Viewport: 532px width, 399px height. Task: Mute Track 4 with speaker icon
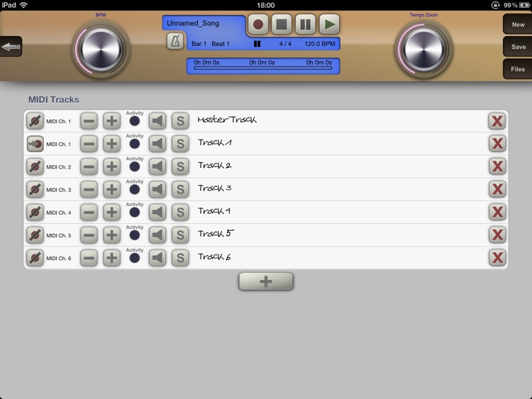pyautogui.click(x=157, y=212)
